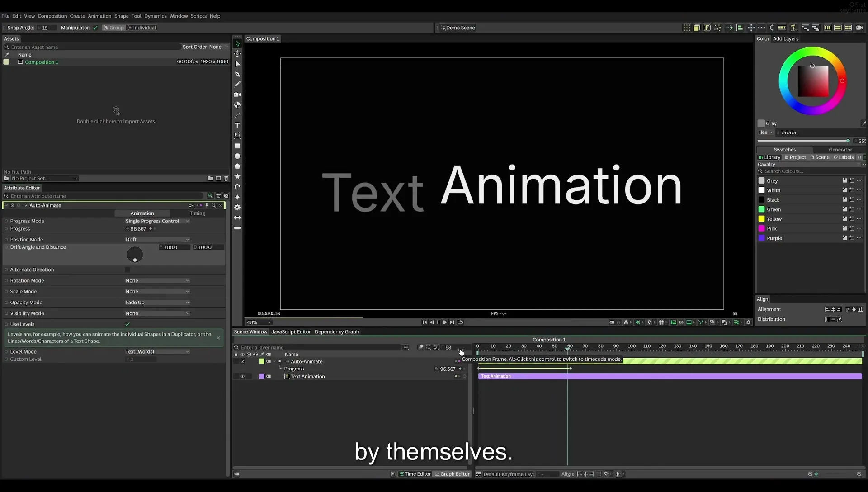Viewport: 868px width, 492px height.
Task: Close the Levels info hint
Action: [218, 338]
